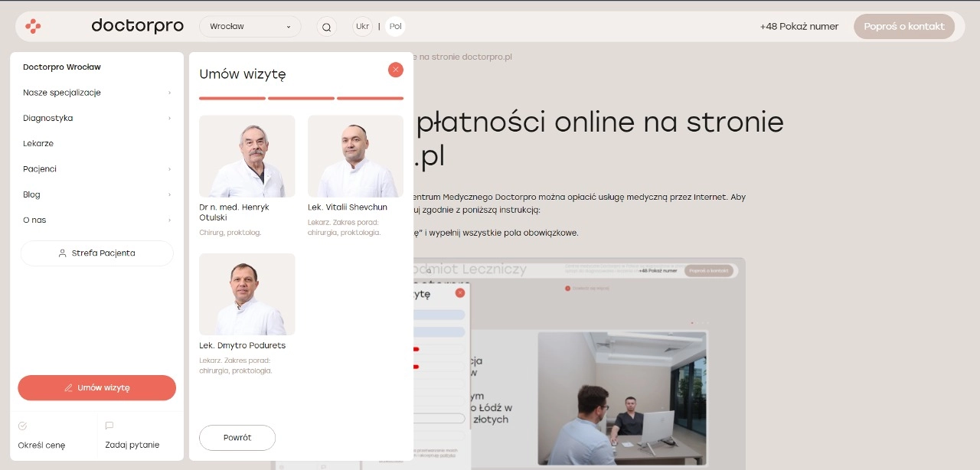
Task: Show the +48 phone number
Action: (x=799, y=26)
